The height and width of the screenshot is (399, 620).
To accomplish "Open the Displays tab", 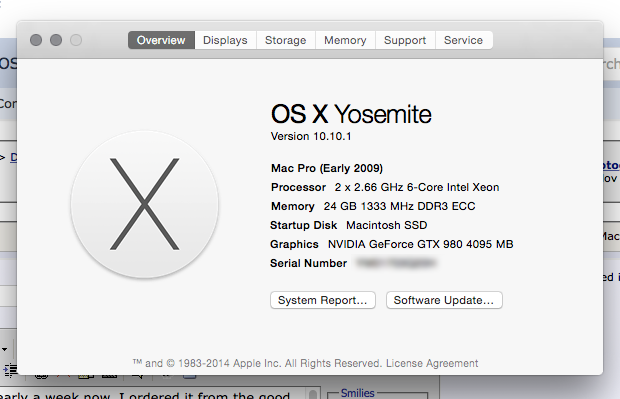I will (225, 40).
